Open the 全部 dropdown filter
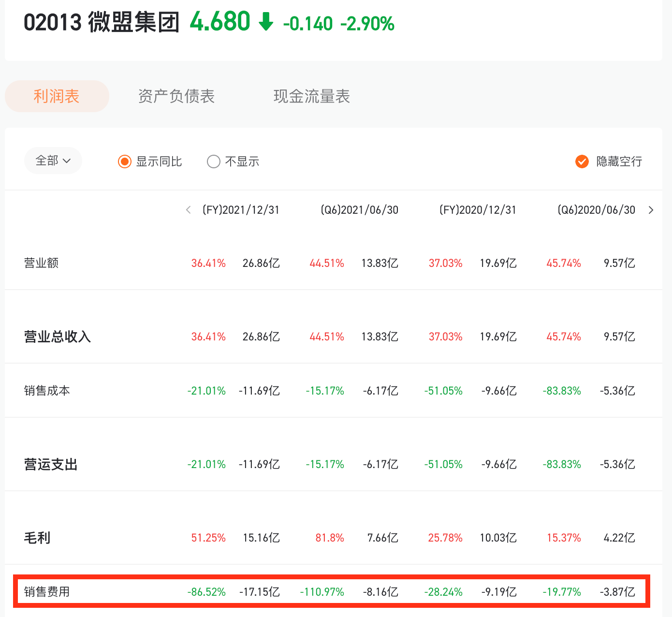 pyautogui.click(x=53, y=161)
